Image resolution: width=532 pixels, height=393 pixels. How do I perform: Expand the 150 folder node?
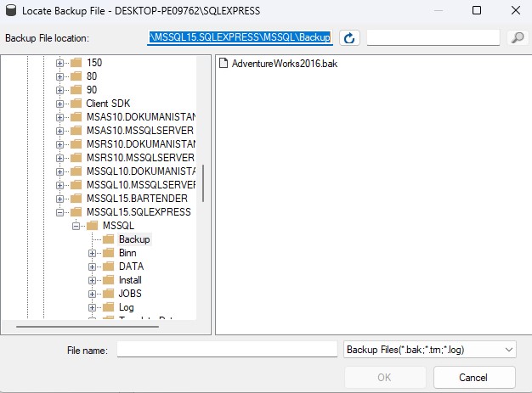tap(59, 63)
